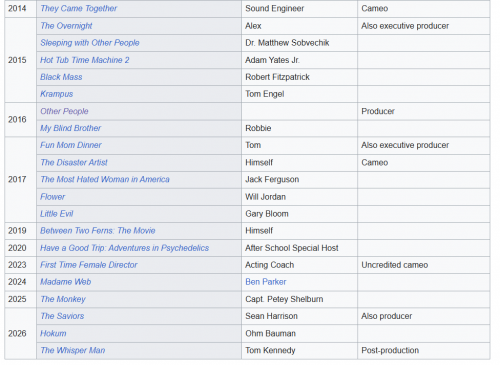The width and height of the screenshot is (500, 365).
Task: Click Between Two Ferns: The Movie link
Action: click(x=97, y=231)
